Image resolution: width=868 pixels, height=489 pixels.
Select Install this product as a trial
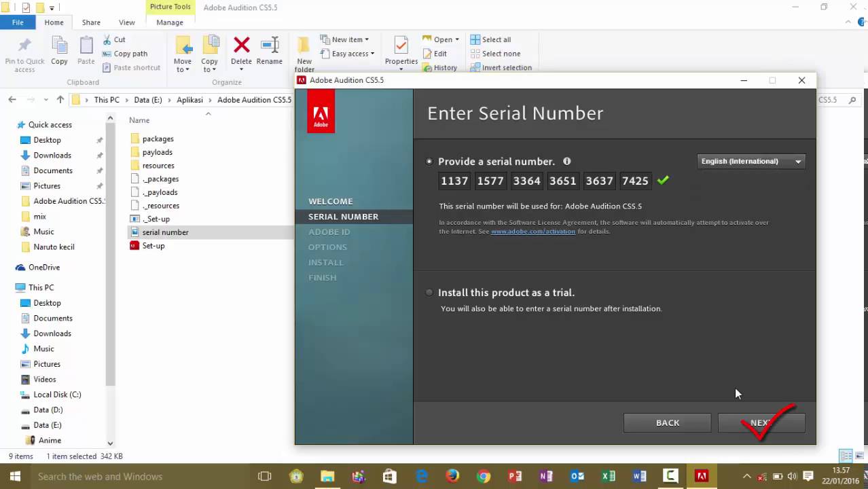[x=429, y=293]
